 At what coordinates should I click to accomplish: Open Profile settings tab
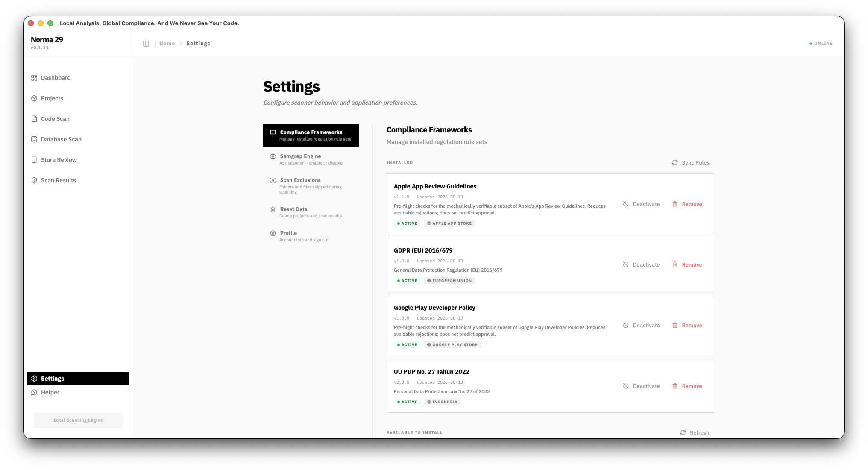click(311, 236)
